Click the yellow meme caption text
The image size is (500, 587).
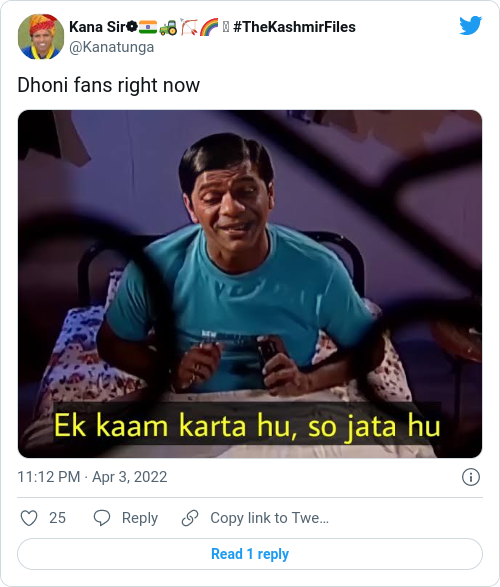(247, 426)
